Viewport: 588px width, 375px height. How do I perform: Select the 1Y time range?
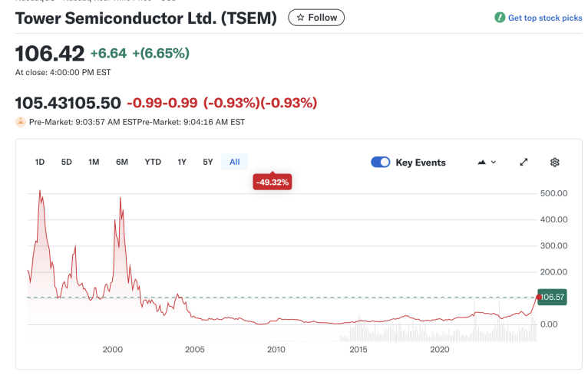(x=182, y=162)
